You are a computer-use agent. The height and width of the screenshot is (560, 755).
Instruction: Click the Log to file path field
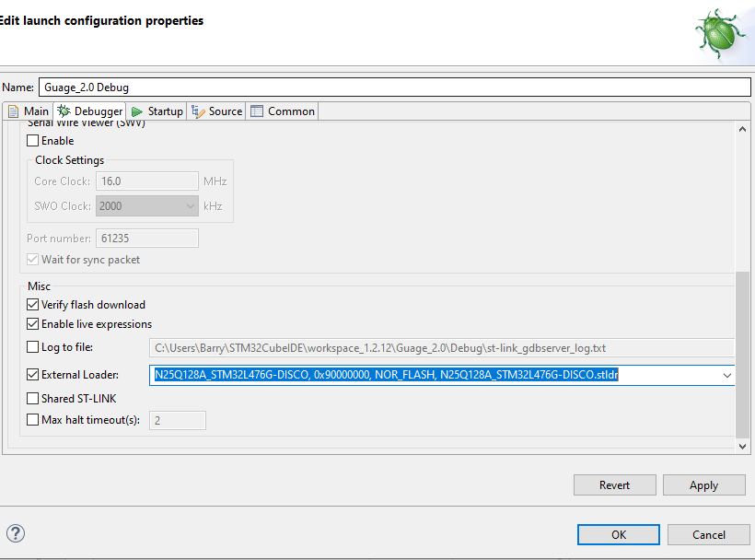coord(442,347)
